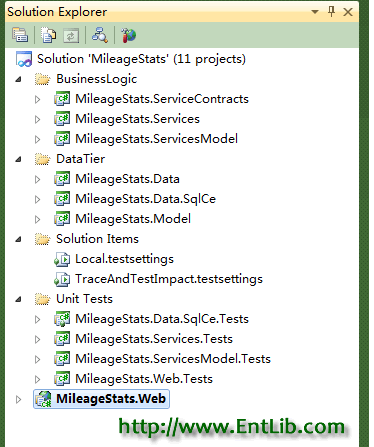
Task: Select MileageStats.Data.SqlCe project label
Action: 146,199
